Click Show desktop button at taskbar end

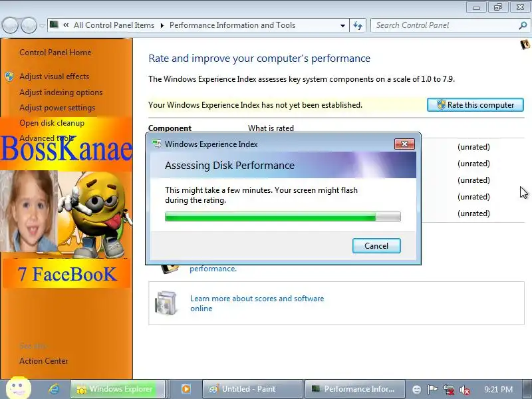click(527, 389)
